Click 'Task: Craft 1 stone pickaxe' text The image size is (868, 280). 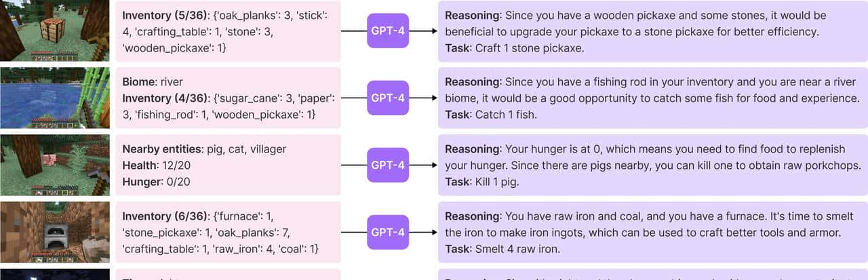(515, 47)
